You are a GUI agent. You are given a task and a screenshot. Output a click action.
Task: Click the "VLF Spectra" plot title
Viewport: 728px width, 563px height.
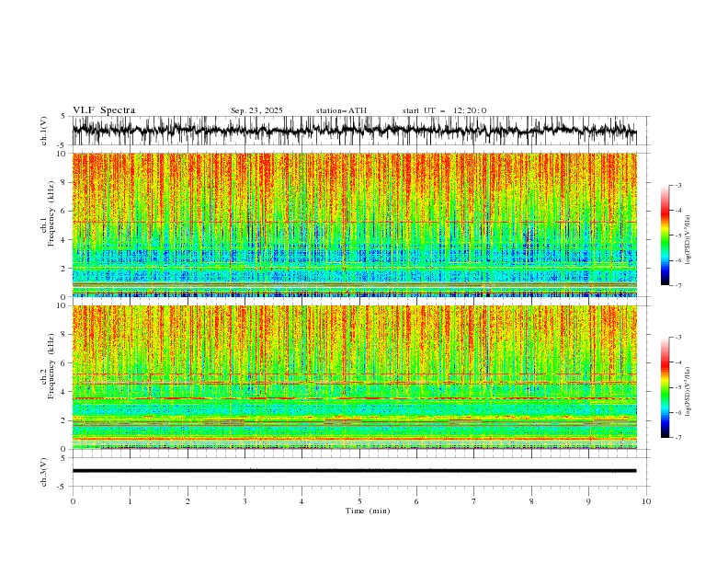pos(104,110)
